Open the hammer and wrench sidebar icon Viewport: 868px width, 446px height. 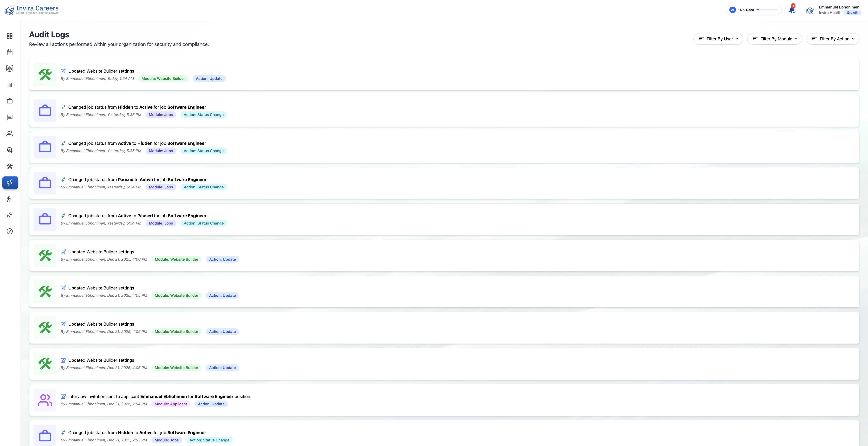10,166
